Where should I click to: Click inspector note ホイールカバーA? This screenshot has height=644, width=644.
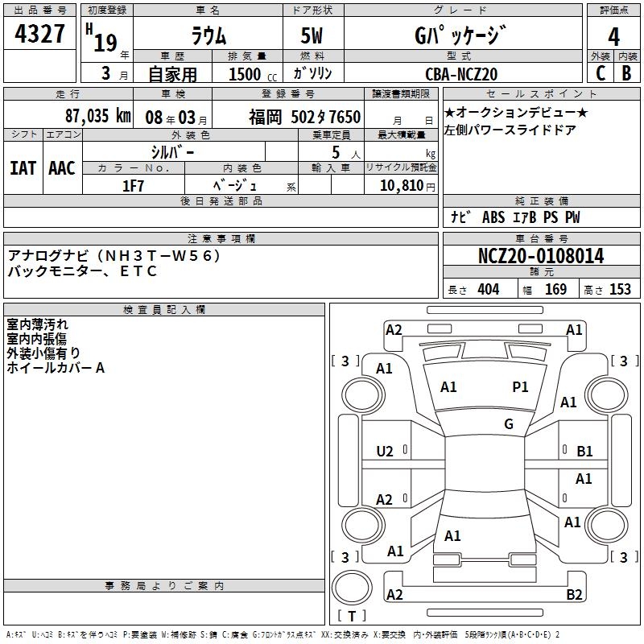coord(56,368)
